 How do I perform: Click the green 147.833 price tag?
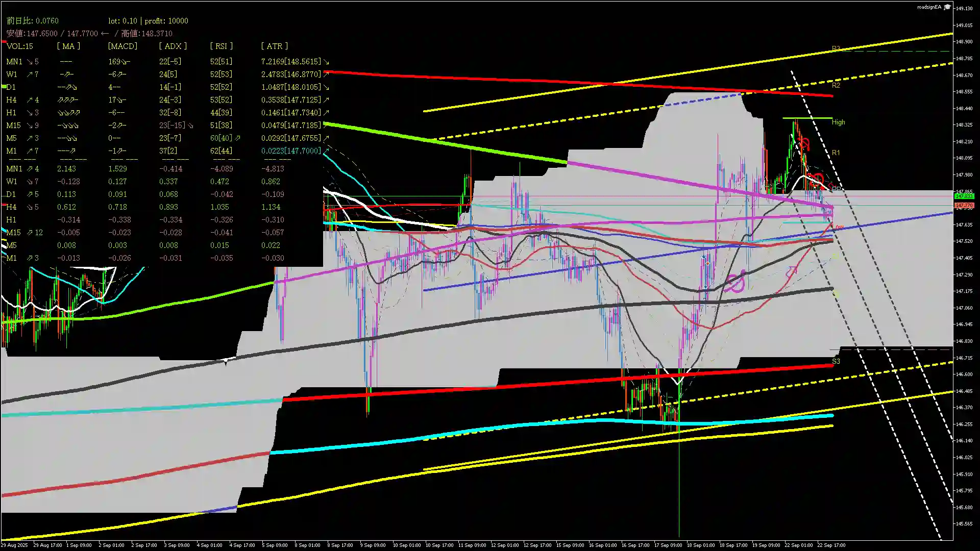pos(964,196)
